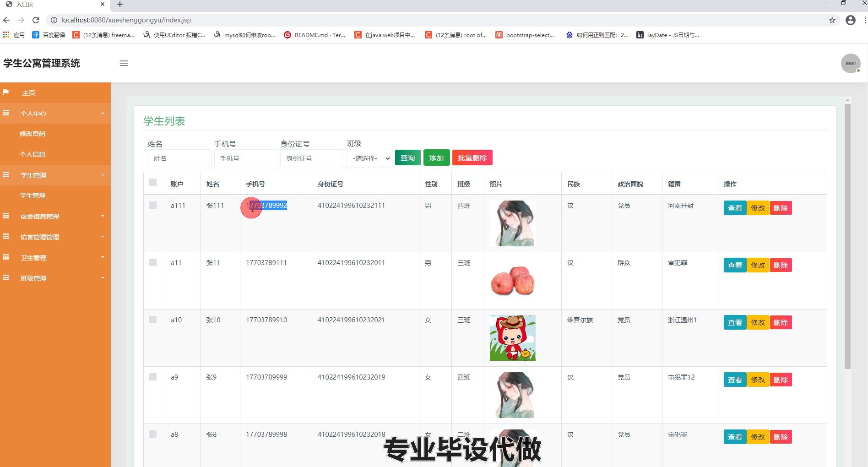View site information icon in address bar
Viewport: 868px width, 467px height.
[x=54, y=20]
